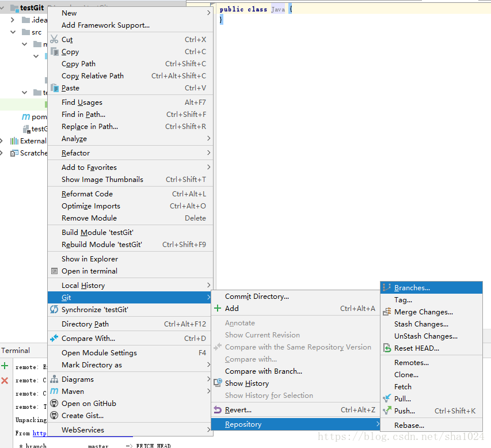This screenshot has width=491, height=448.
Task: Collapse the src folder tree node
Action: 13,32
